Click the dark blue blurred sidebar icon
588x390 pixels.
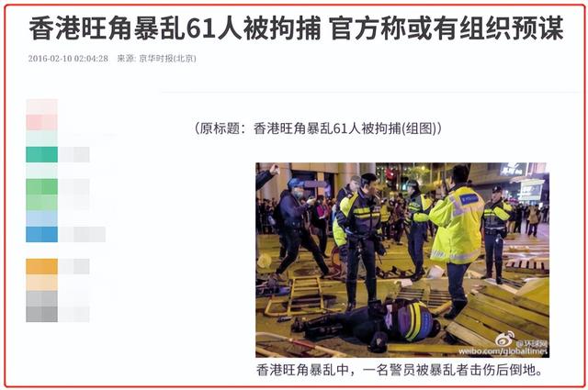41,234
